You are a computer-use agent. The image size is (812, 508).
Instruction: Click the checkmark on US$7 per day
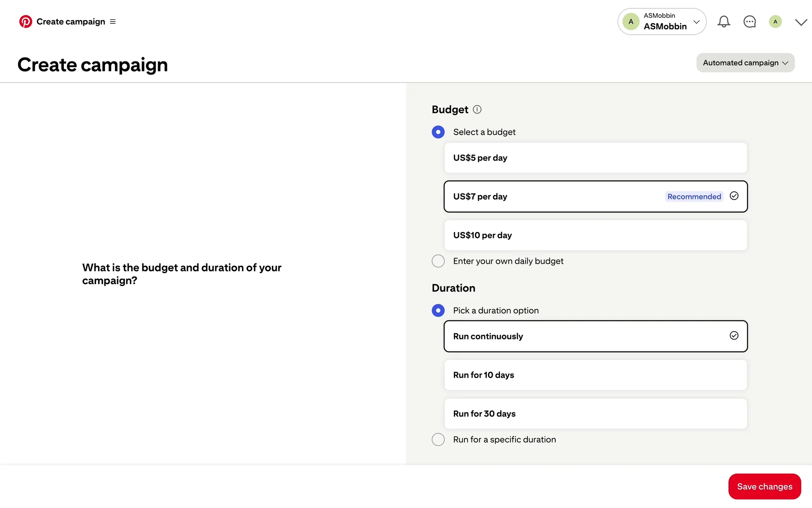(x=734, y=196)
